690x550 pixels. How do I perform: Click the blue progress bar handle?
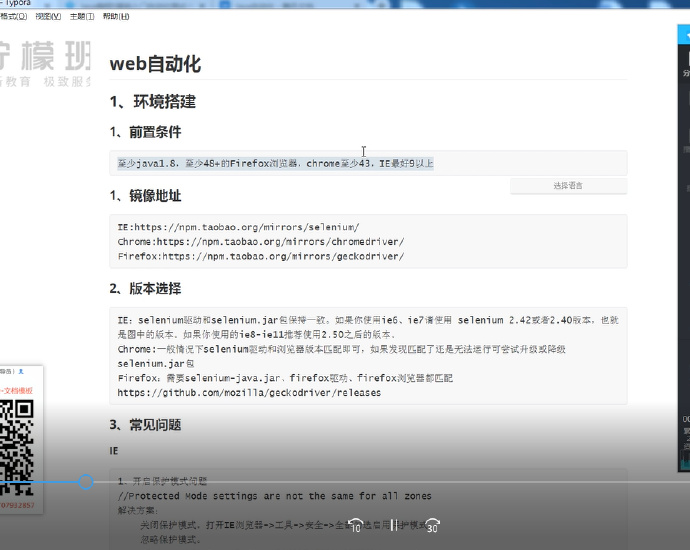point(86,482)
